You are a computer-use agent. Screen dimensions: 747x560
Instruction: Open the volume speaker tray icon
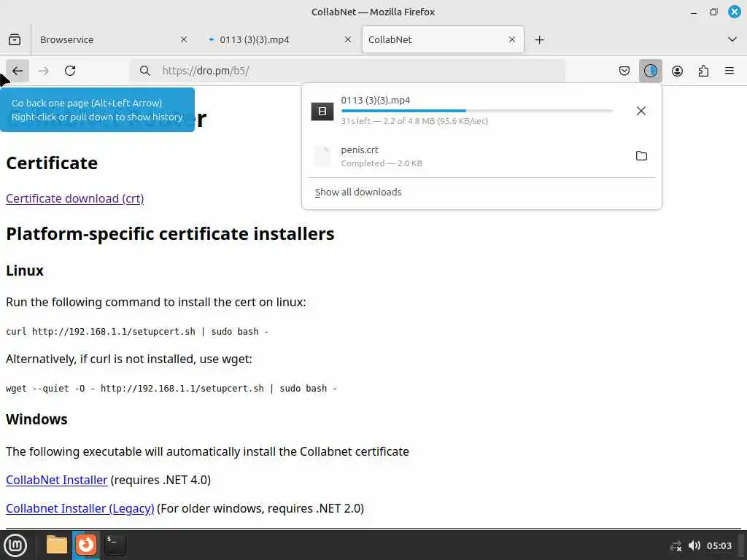[694, 545]
